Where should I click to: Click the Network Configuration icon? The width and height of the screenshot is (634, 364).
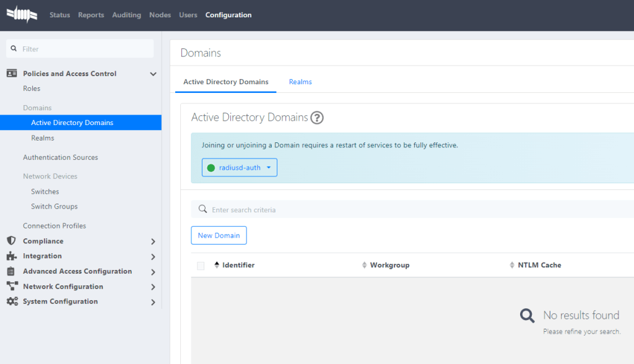12,287
